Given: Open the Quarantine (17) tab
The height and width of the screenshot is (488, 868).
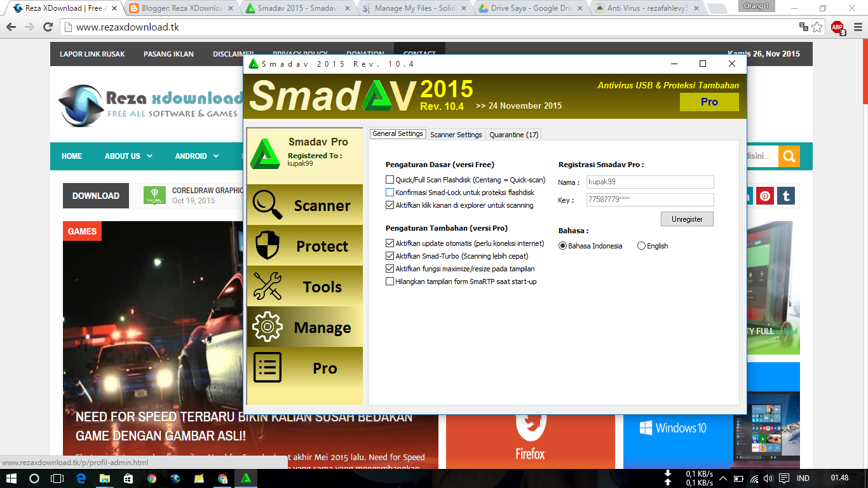Looking at the screenshot, I should pyautogui.click(x=514, y=135).
